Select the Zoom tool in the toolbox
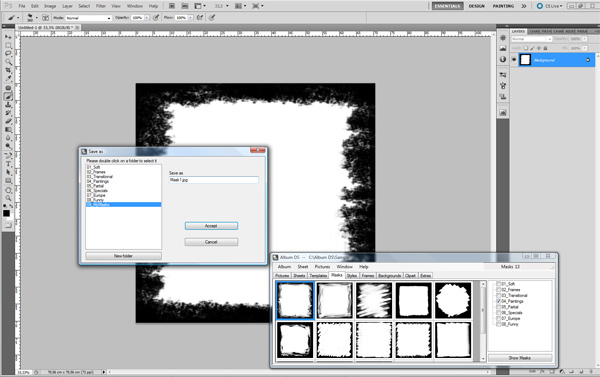The width and height of the screenshot is (600, 377). click(x=8, y=198)
